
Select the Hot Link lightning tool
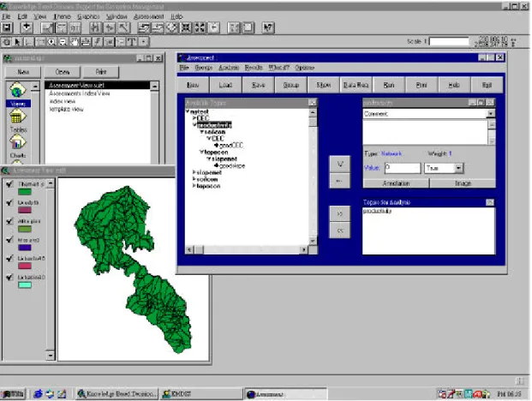click(98, 42)
